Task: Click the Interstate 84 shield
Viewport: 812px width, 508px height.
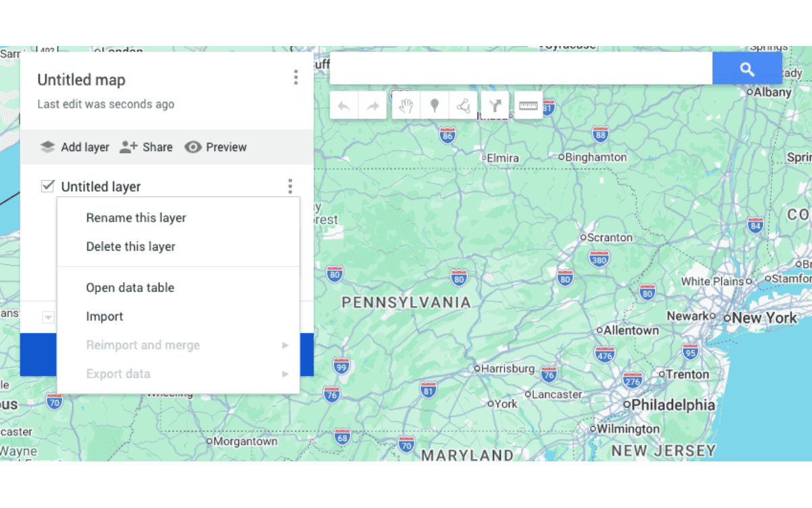Action: tap(756, 224)
